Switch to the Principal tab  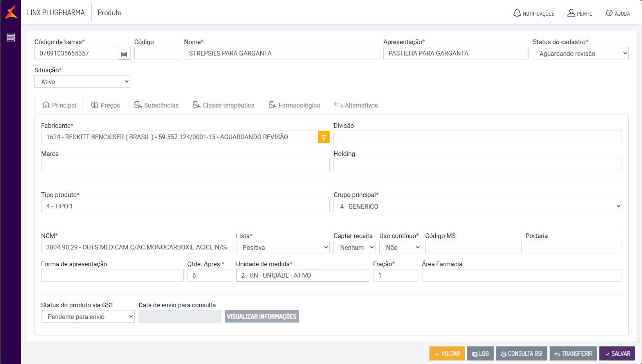coord(59,105)
